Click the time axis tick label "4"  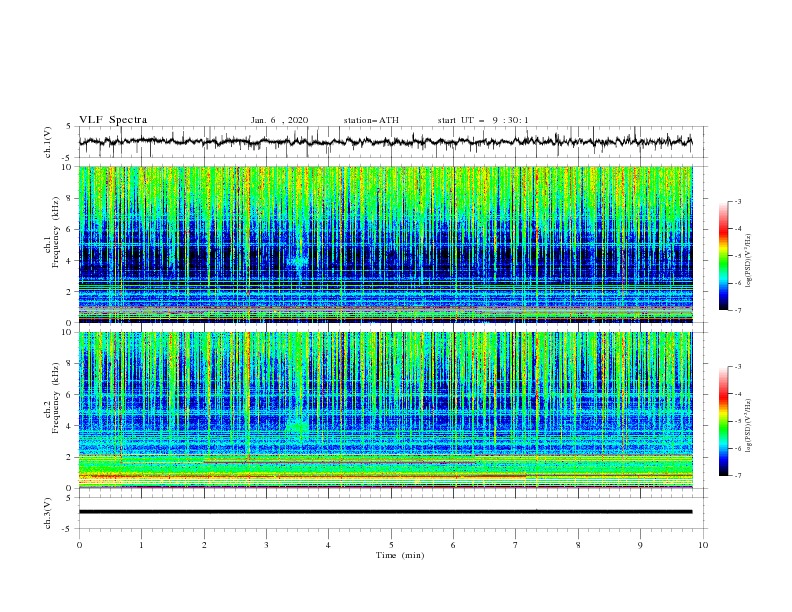(x=329, y=545)
